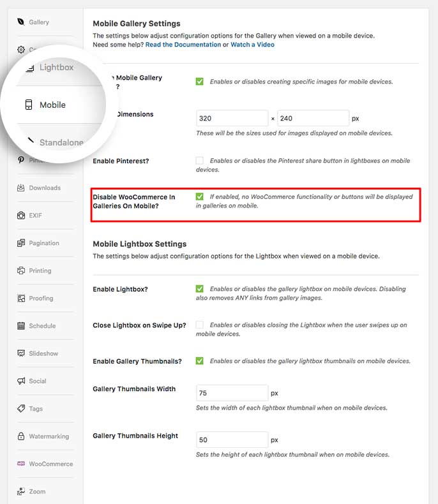The height and width of the screenshot is (504, 438).
Task: Open the Read the Documentation link
Action: point(183,45)
